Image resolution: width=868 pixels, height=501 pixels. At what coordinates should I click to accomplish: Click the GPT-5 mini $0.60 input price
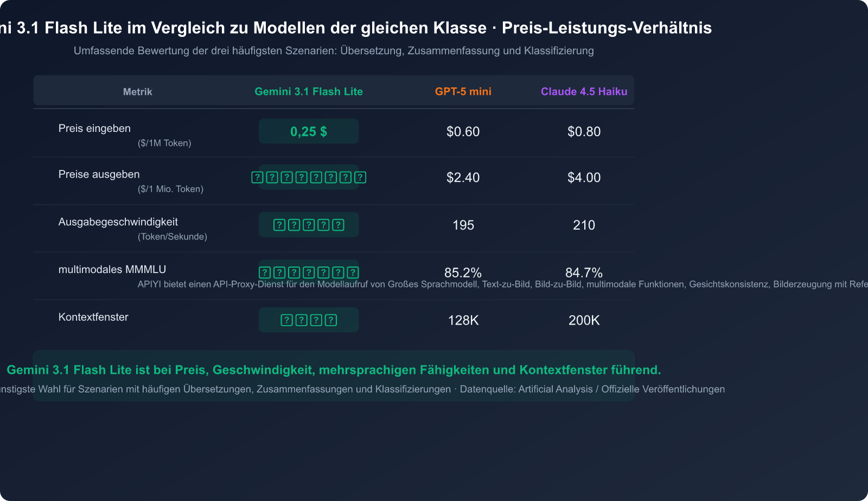463,131
